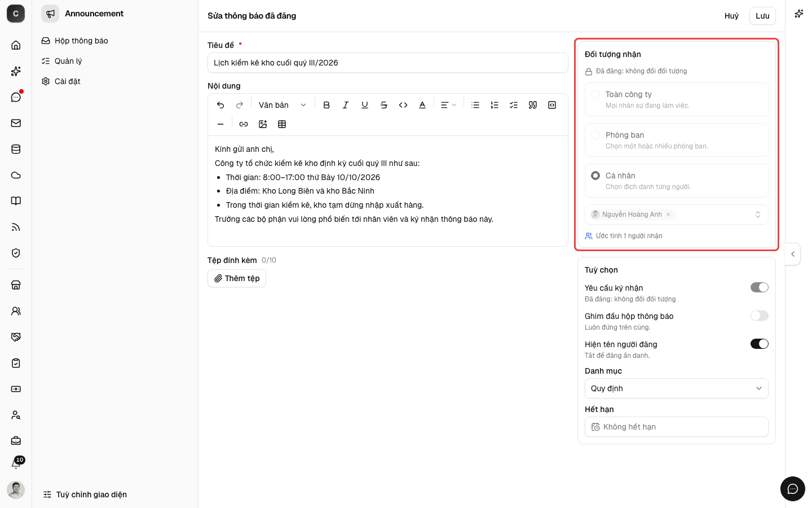Screen dimensions: 812x508
Task: Open the text color picker
Action: click(x=422, y=105)
